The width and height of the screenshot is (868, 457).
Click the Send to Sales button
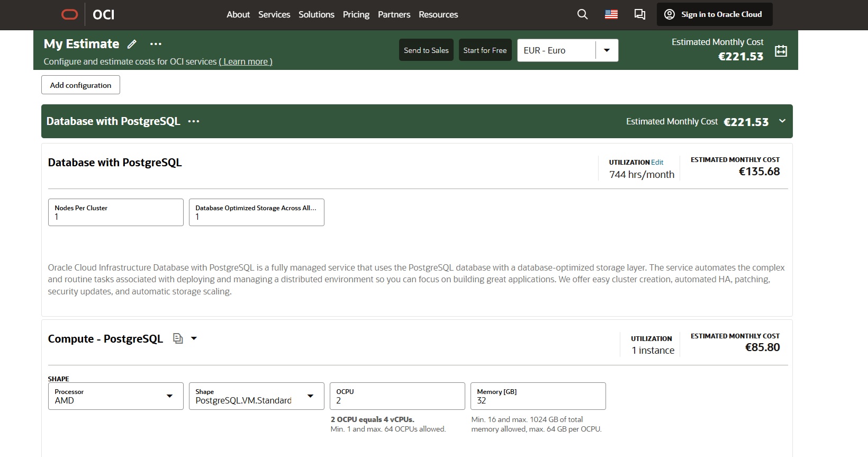click(426, 50)
